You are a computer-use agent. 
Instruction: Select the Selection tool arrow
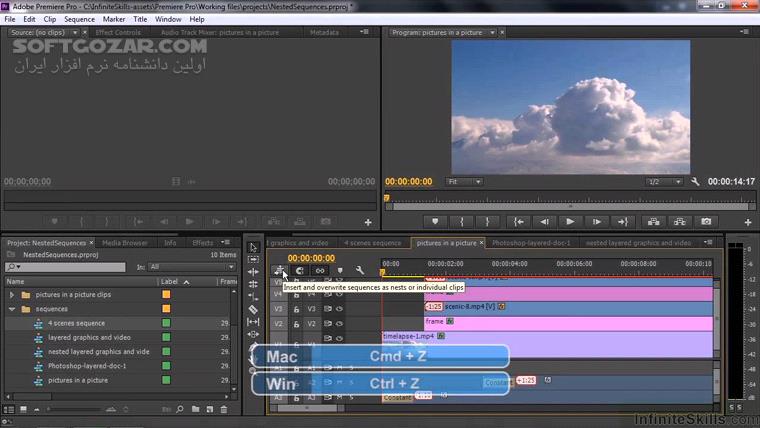click(x=253, y=248)
